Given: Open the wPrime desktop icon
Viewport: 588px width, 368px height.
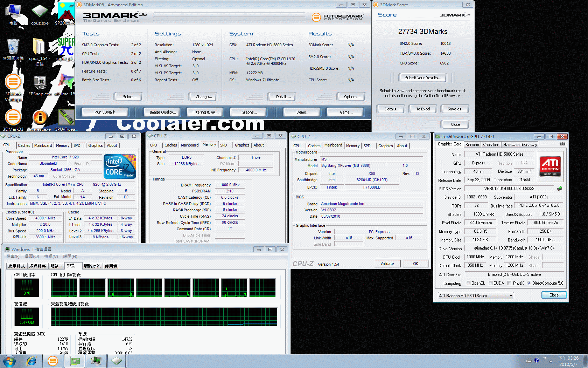Looking at the screenshot, I should point(65,85).
